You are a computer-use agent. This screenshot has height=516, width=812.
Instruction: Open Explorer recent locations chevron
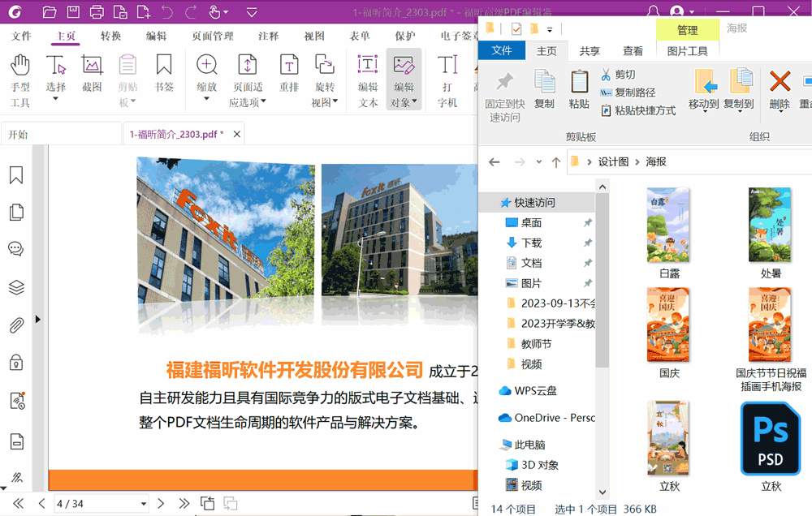pos(538,162)
